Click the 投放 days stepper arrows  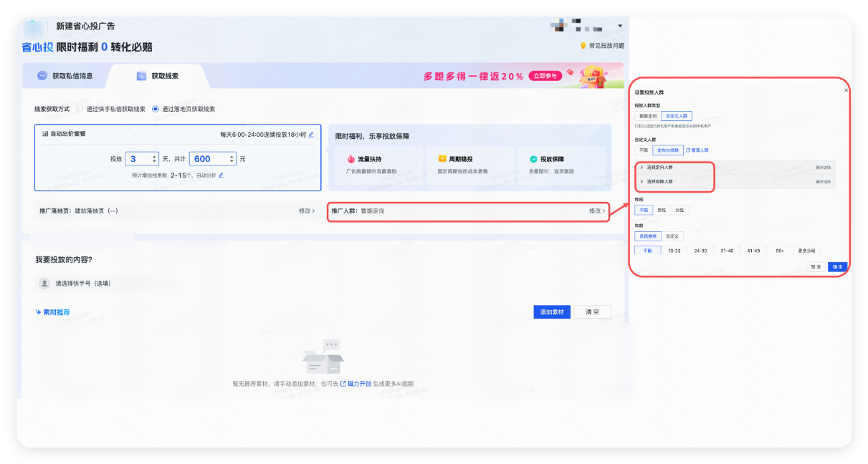tap(154, 159)
